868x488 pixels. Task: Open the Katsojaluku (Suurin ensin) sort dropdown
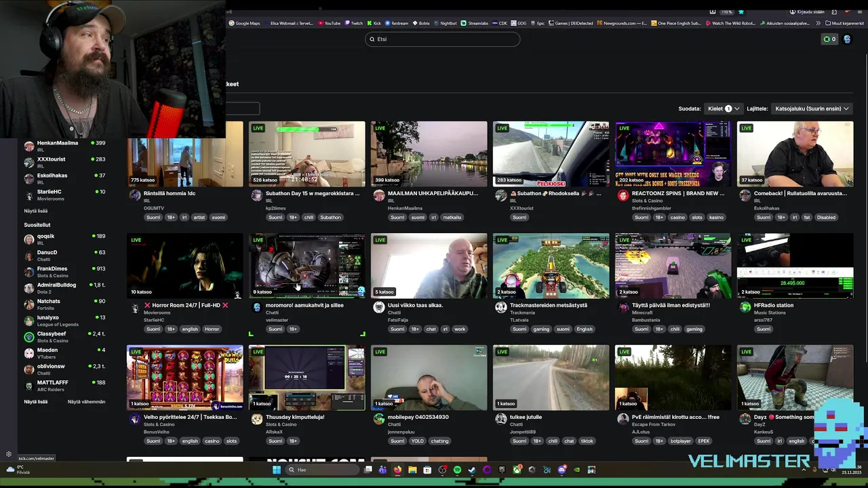812,108
